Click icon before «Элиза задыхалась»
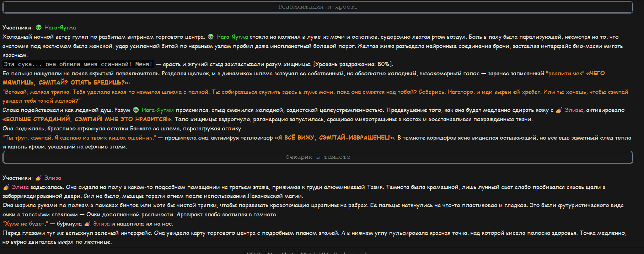This screenshot has width=644, height=254. pos(6,187)
